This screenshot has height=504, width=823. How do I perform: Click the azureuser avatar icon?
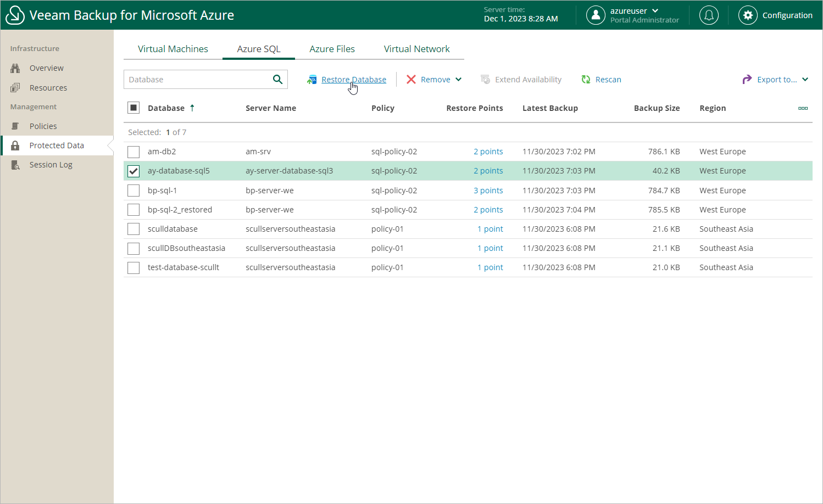(596, 15)
